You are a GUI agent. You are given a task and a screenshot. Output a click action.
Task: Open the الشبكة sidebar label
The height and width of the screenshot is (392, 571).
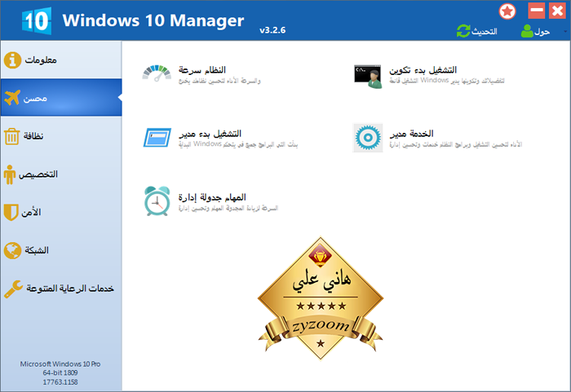[37, 250]
